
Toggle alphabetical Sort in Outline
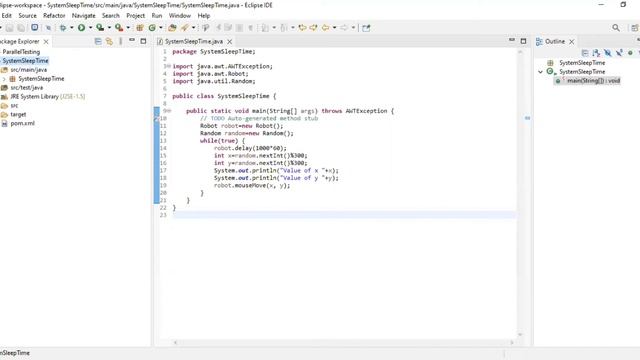[596, 53]
